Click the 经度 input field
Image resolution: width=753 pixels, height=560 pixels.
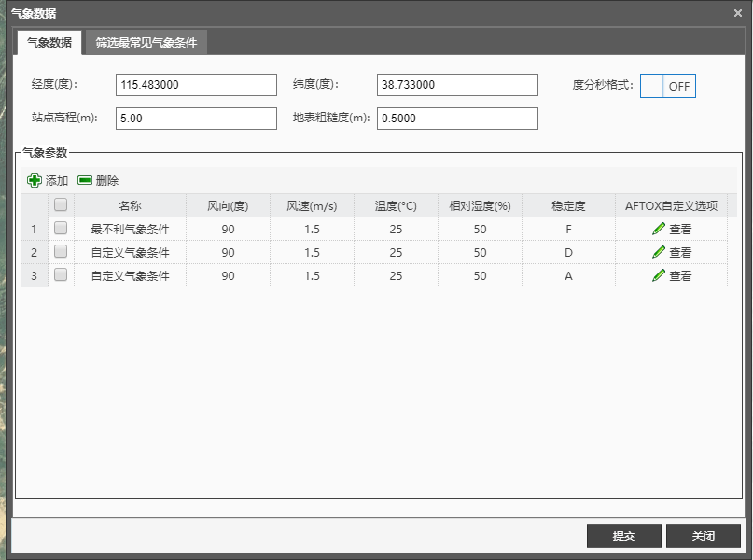(x=196, y=85)
